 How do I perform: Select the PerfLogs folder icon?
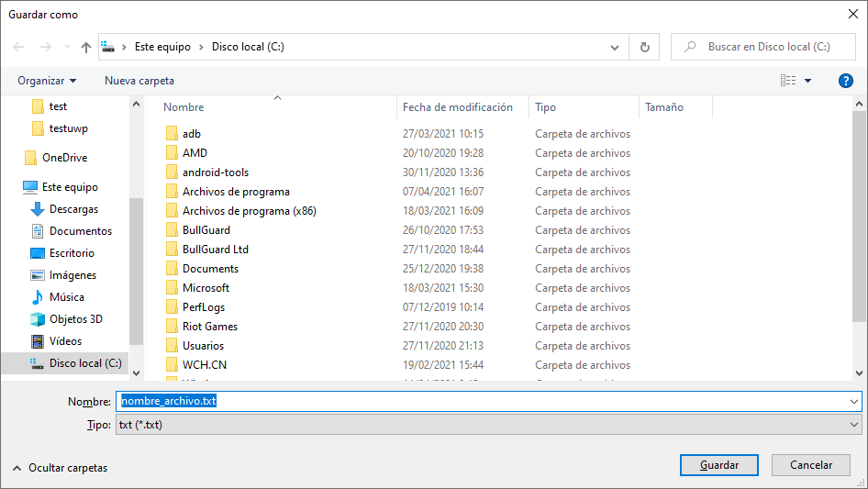tap(172, 307)
